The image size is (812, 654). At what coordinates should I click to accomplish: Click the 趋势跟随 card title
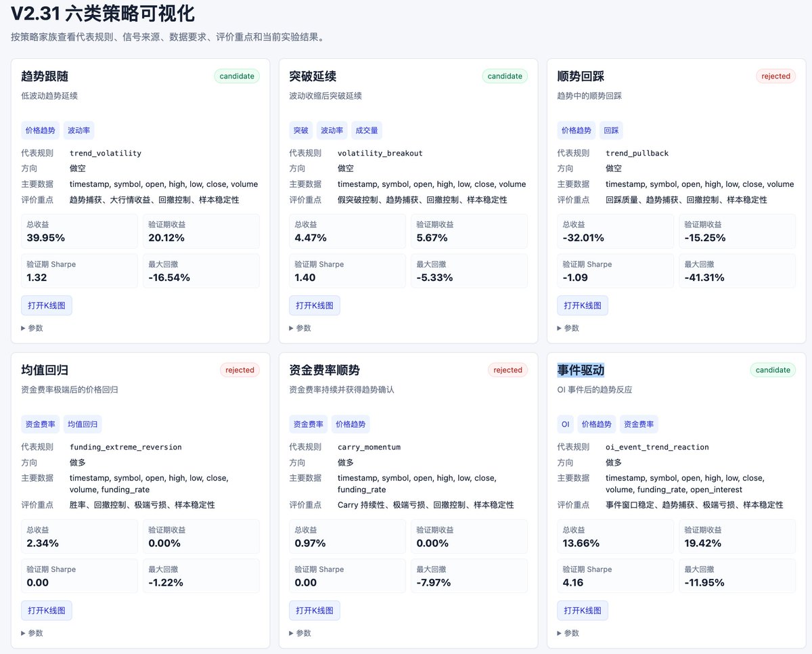pos(45,76)
